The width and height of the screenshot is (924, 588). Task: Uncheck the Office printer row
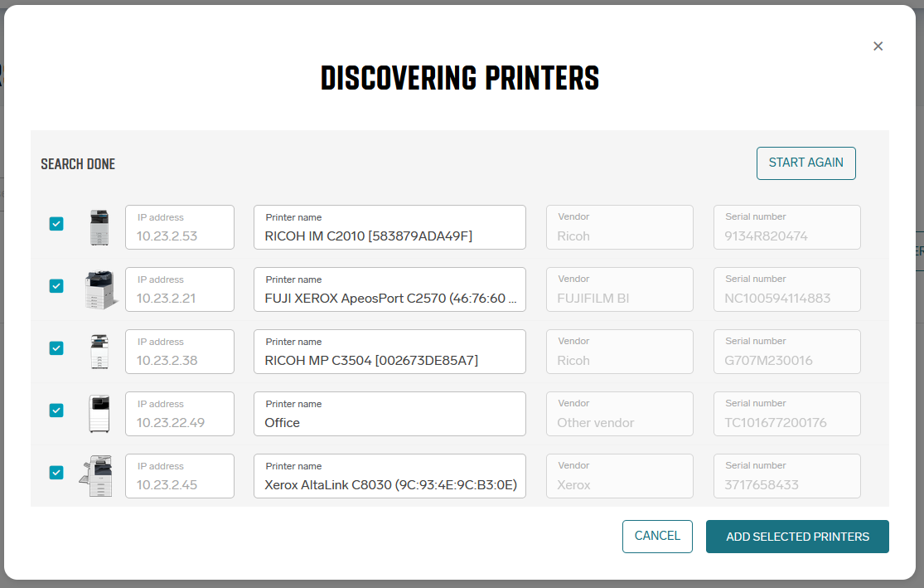(x=56, y=411)
